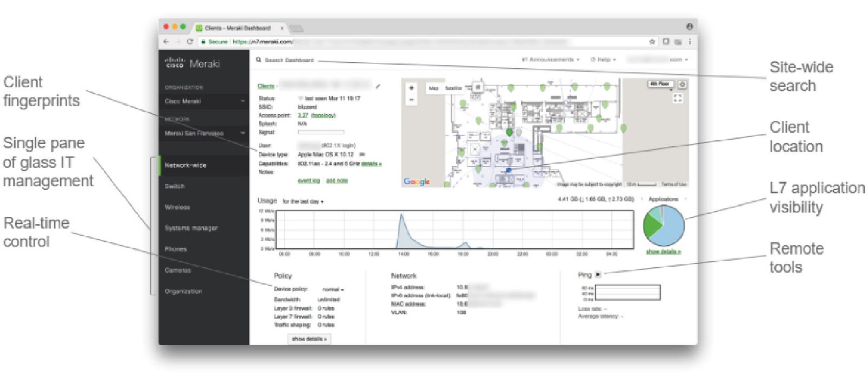The height and width of the screenshot is (381, 868).
Task: Click the Chrome profile avatar icon
Action: click(690, 26)
